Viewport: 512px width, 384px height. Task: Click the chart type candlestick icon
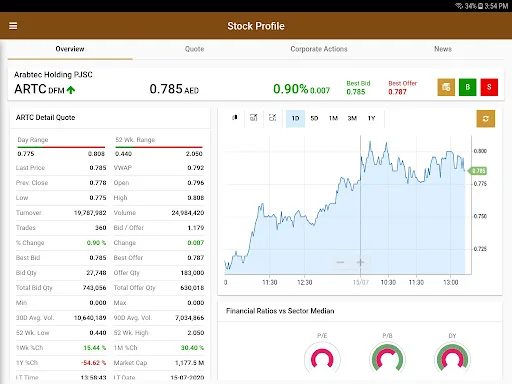point(235,118)
